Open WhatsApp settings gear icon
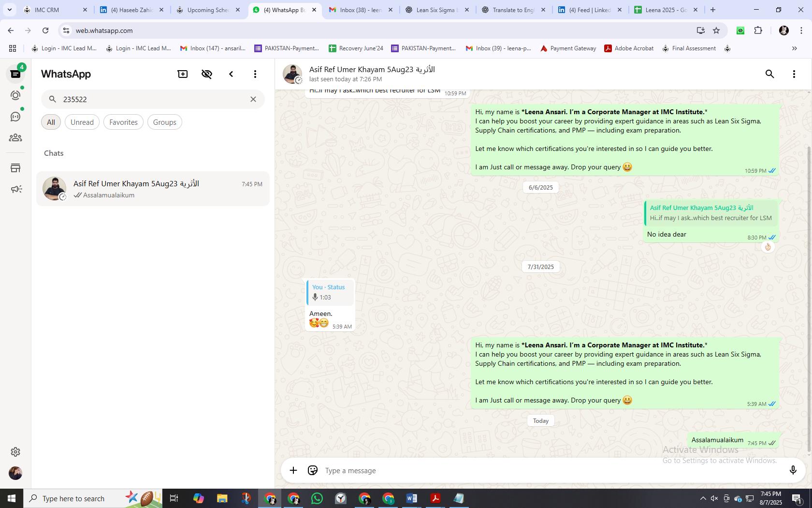 click(15, 451)
